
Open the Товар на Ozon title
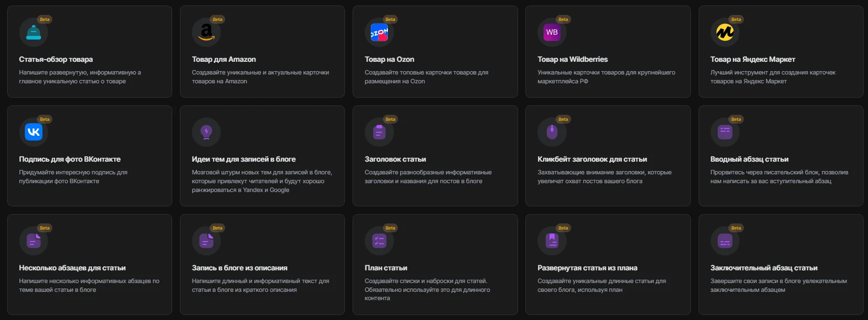click(x=390, y=59)
